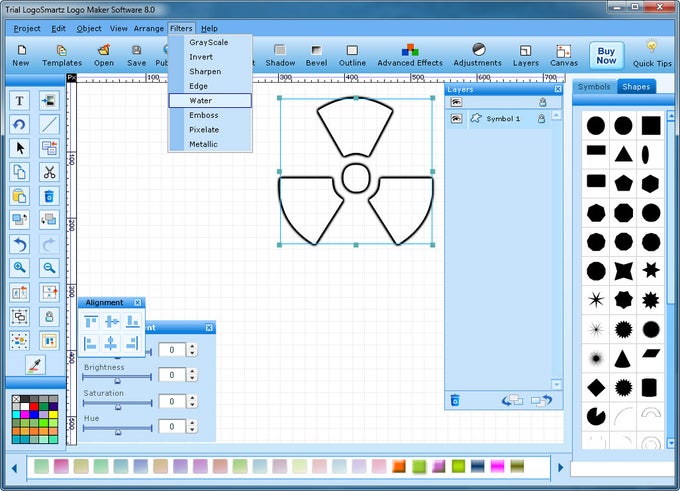
Task: Choose Emboss filter
Action: [x=210, y=115]
